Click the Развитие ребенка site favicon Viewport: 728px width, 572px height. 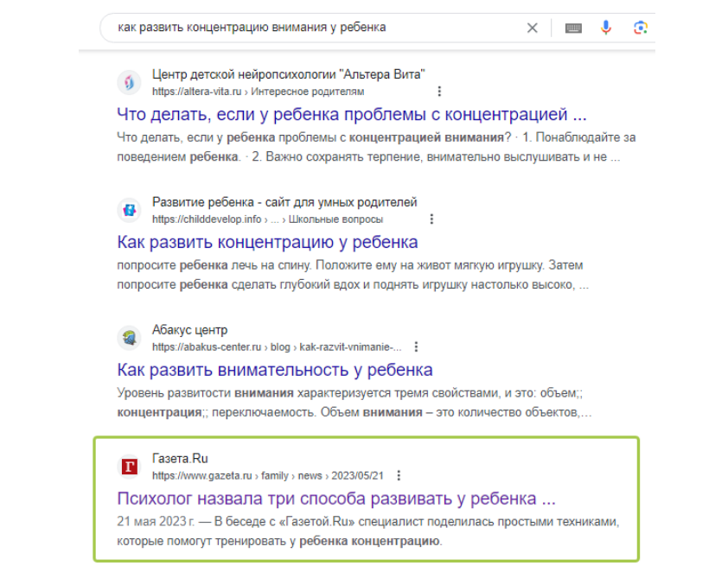coord(129,210)
